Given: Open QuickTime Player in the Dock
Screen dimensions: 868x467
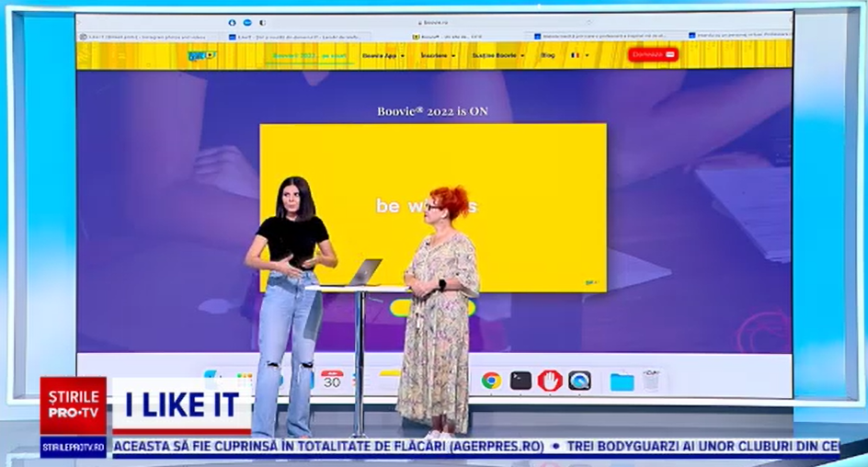Looking at the screenshot, I should [579, 381].
